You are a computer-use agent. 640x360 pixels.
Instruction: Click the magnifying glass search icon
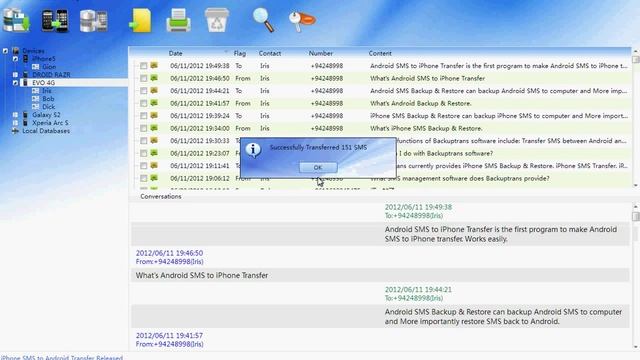263,20
